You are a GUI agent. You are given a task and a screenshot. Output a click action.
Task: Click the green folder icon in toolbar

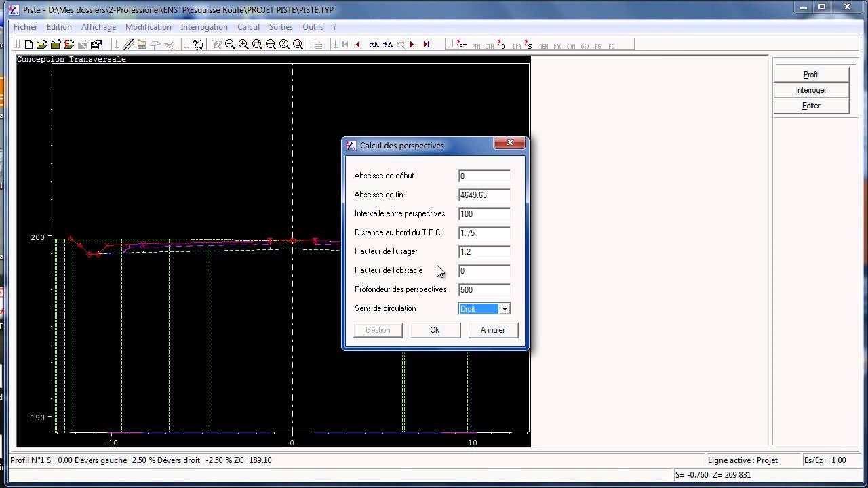pos(55,45)
